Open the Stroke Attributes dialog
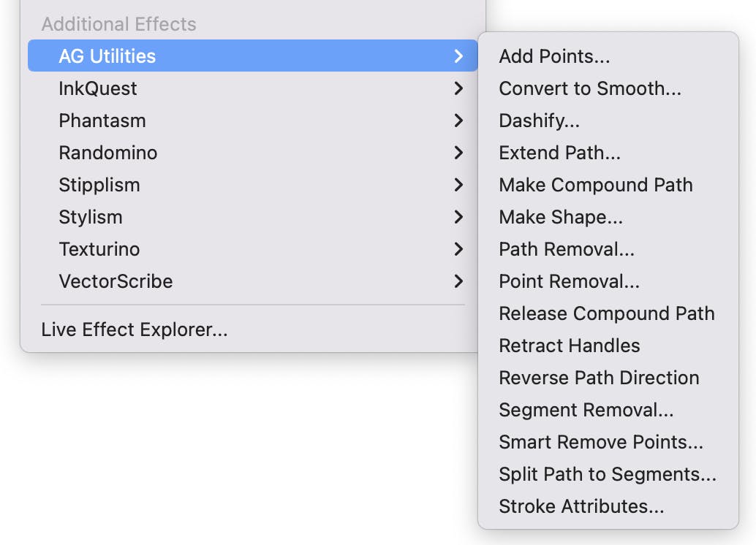Screen dimensions: 756x545 point(581,506)
